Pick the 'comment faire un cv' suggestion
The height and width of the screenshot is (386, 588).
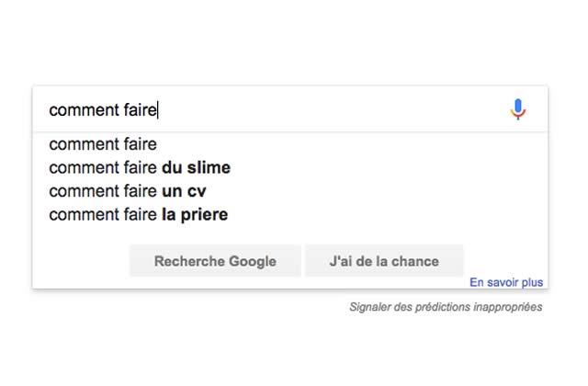133,191
